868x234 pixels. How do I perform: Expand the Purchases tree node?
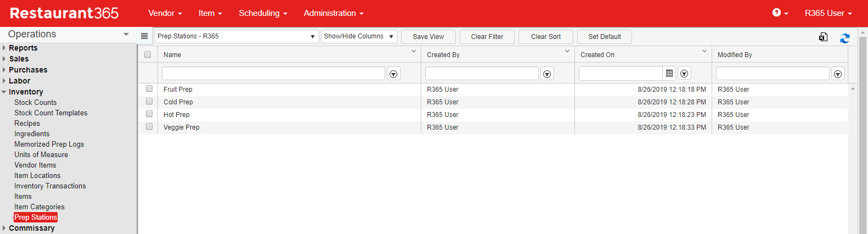(x=4, y=70)
